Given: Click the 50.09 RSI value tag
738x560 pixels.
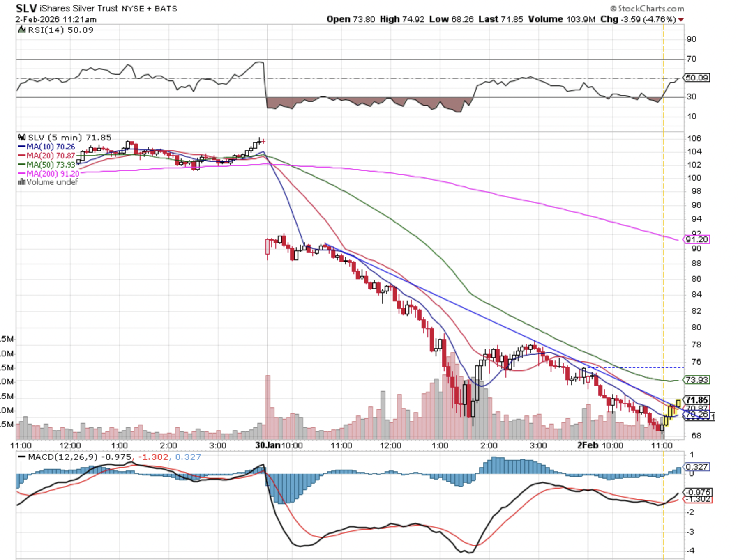Looking at the screenshot, I should pyautogui.click(x=697, y=78).
